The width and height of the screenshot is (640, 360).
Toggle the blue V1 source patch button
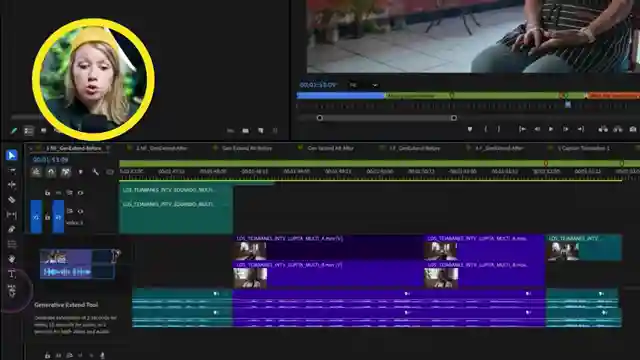tap(36, 217)
